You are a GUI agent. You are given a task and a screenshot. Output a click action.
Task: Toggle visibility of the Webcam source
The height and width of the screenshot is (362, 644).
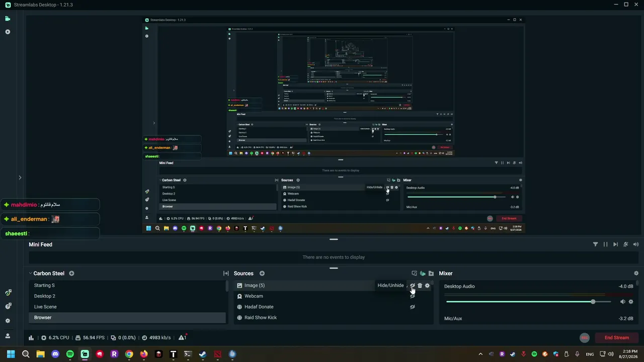[x=412, y=296]
